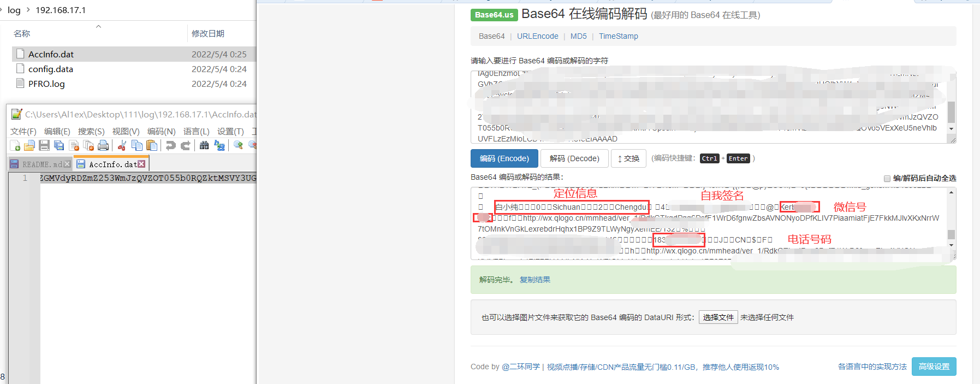Viewport: 980px width, 384px height.
Task: Open the 搜索(S) menu
Action: [x=91, y=132]
